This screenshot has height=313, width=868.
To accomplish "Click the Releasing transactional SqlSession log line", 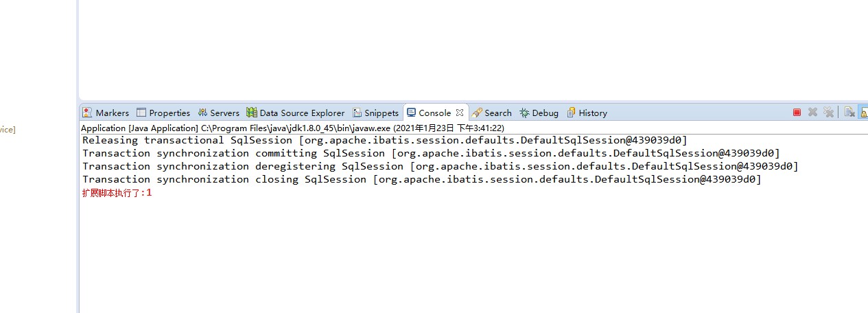I will pos(384,140).
